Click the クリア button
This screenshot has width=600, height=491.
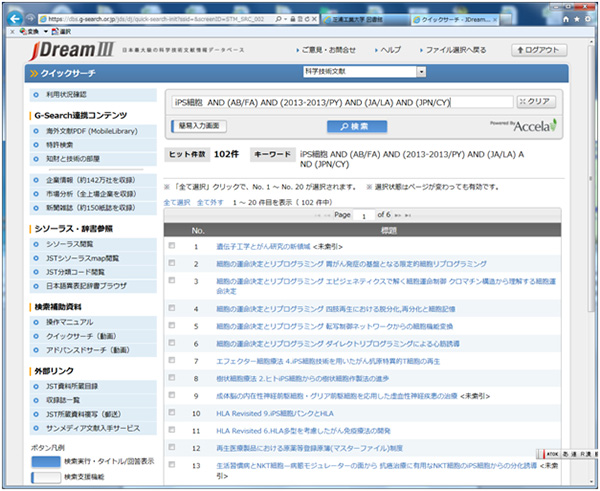click(536, 102)
